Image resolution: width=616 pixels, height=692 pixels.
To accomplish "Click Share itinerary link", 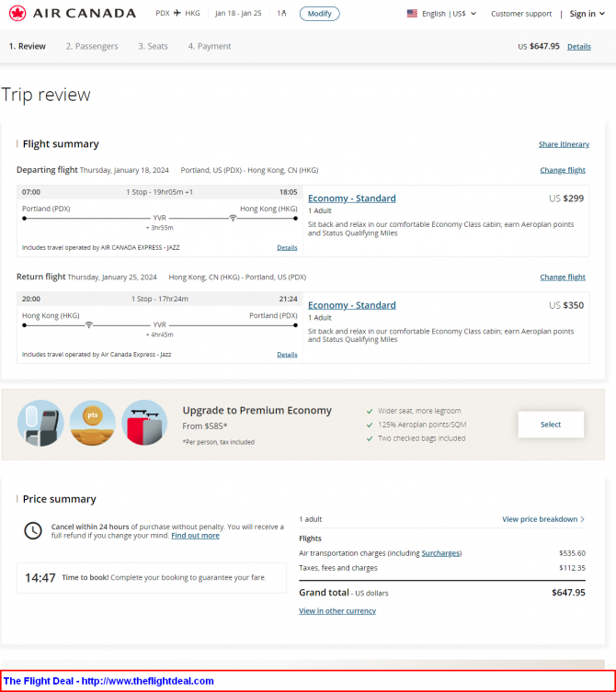I will pos(564,144).
